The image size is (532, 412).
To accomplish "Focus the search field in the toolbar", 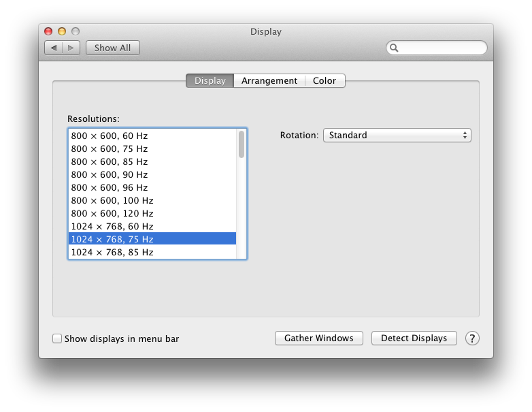I will pos(437,48).
